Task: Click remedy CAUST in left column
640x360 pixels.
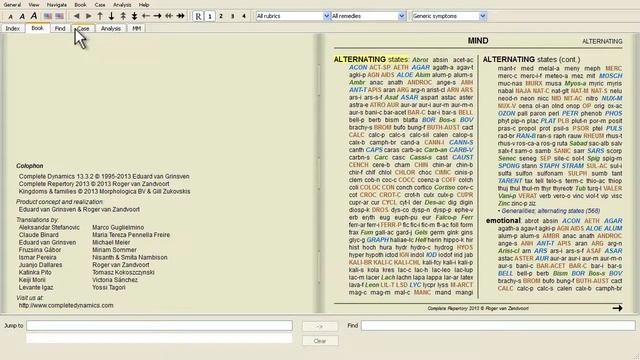Action: pyautogui.click(x=462, y=157)
